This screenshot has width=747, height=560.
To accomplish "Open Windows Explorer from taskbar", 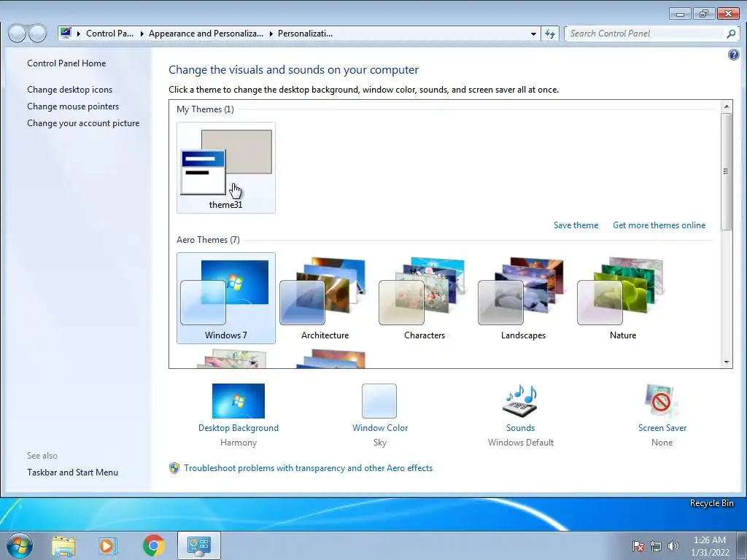I will (x=63, y=545).
